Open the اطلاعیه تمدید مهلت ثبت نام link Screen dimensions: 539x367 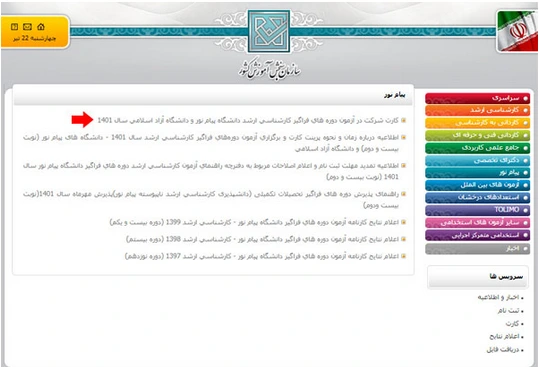[x=211, y=171]
